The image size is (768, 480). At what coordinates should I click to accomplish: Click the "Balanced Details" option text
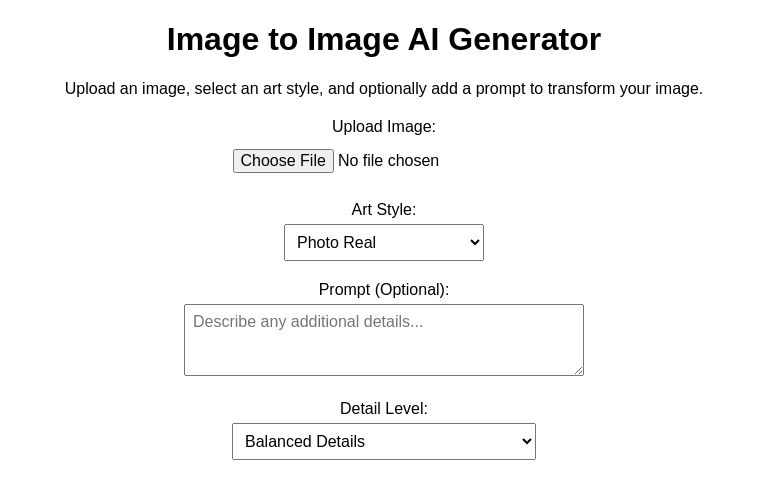[305, 442]
